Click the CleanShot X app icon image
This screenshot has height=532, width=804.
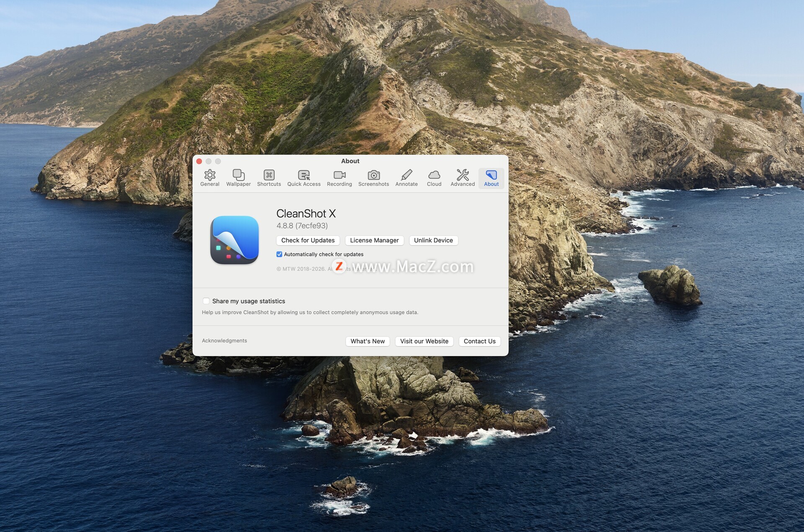click(234, 240)
